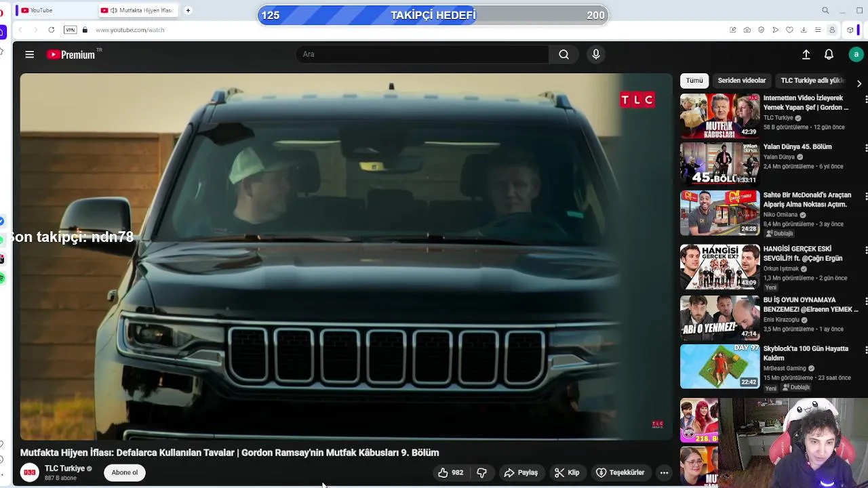Open options menu for Yalan Dünya 45. Bölüm
The width and height of the screenshot is (868, 488).
click(865, 148)
